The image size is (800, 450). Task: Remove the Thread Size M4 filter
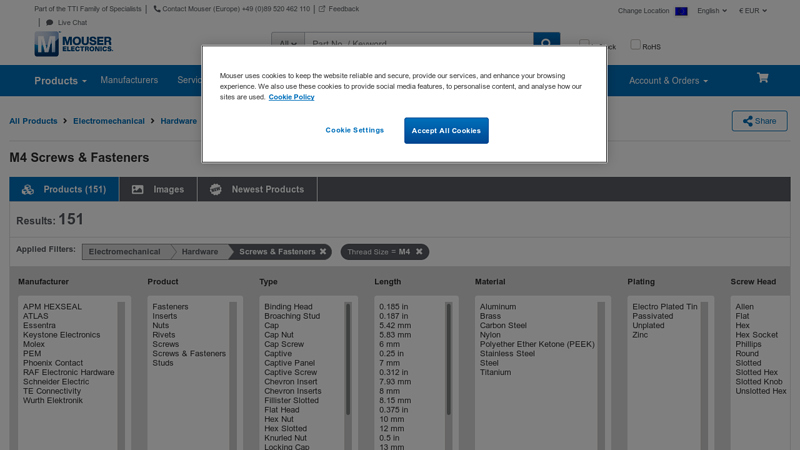point(419,252)
